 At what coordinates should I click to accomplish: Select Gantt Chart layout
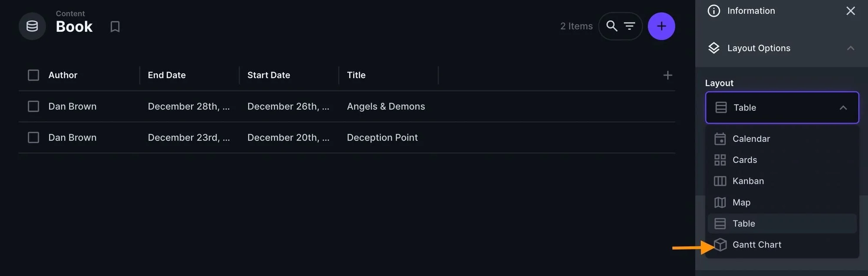[x=756, y=245]
